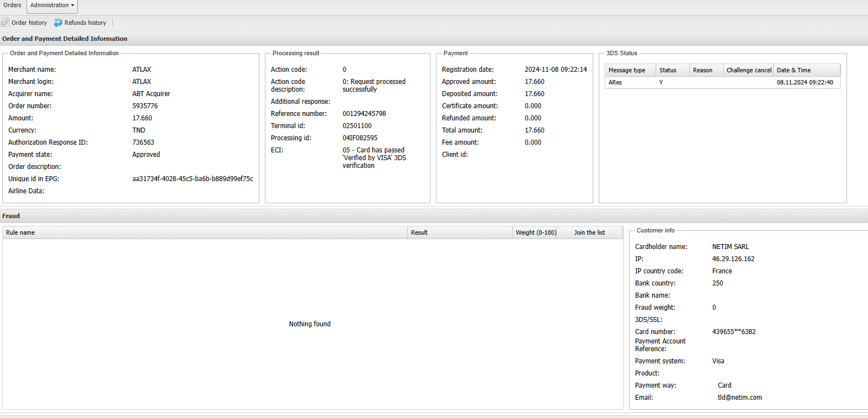This screenshot has width=868, height=418.
Task: Sort by Weight (0-100) column header
Action: point(535,232)
